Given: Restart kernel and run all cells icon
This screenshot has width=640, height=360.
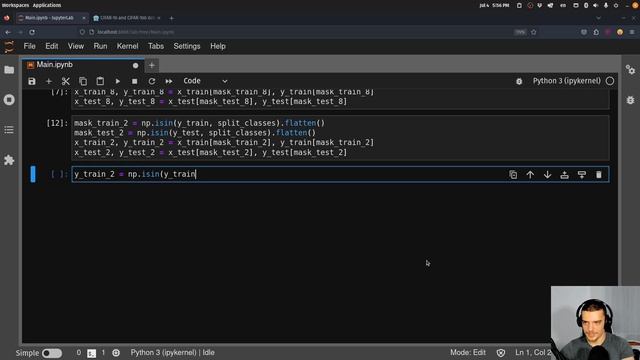Looking at the screenshot, I should tap(169, 81).
